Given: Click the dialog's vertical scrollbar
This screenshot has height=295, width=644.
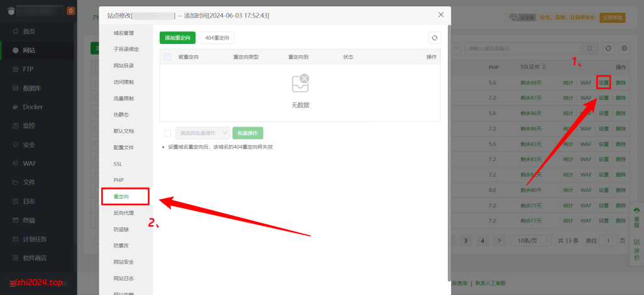Looking at the screenshot, I should pyautogui.click(x=449, y=151).
